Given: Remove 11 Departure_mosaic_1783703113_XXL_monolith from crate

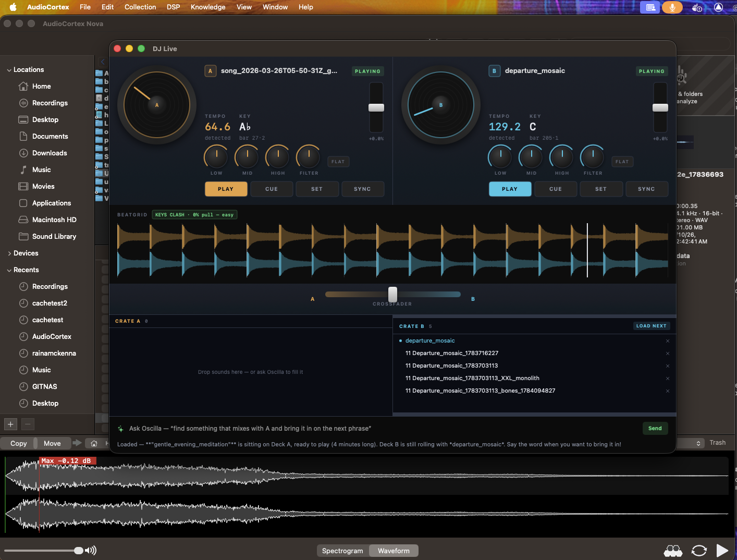Looking at the screenshot, I should pyautogui.click(x=668, y=379).
